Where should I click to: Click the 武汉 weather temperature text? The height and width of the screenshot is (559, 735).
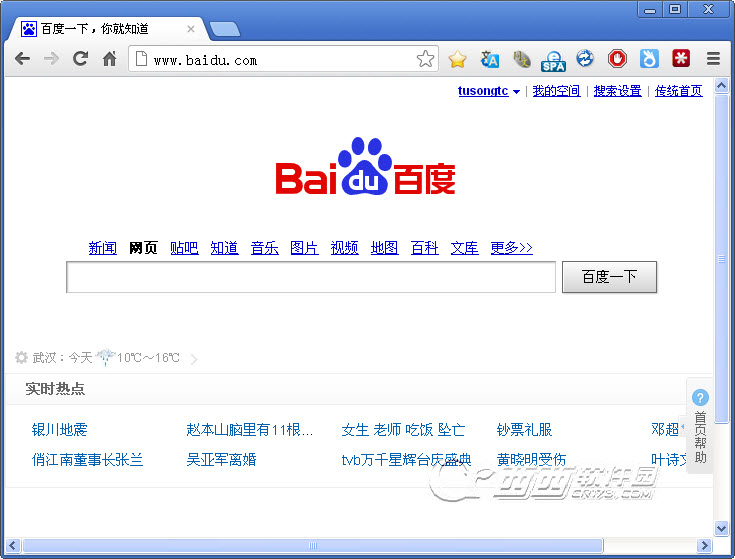coord(148,358)
